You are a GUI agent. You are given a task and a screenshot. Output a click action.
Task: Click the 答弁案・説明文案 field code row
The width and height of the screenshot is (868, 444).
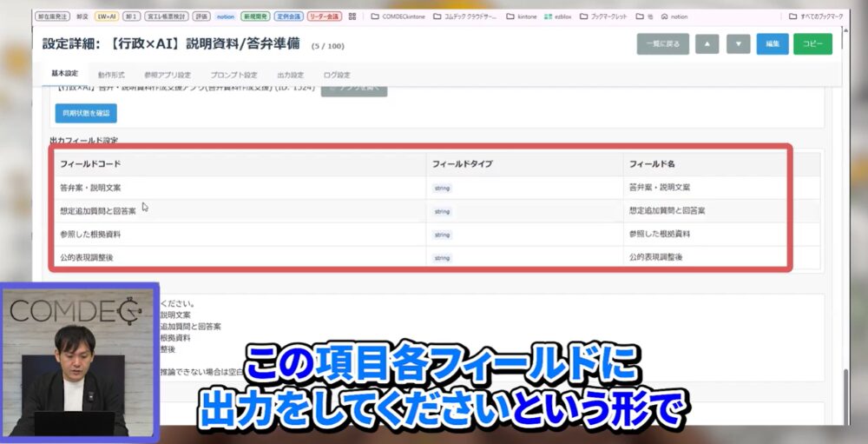point(90,188)
